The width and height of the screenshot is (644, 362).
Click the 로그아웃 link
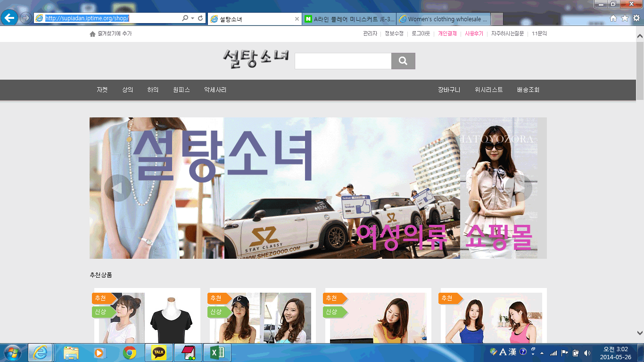[x=421, y=33]
